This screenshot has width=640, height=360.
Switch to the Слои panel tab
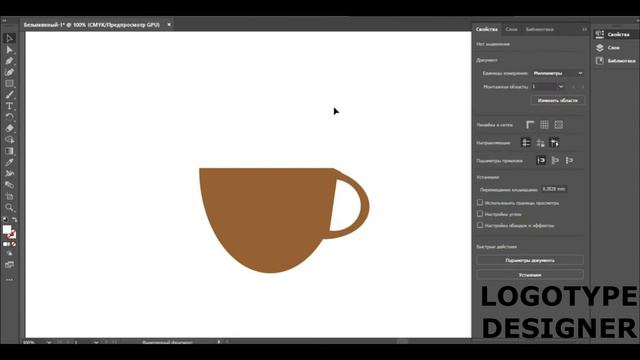tap(511, 29)
